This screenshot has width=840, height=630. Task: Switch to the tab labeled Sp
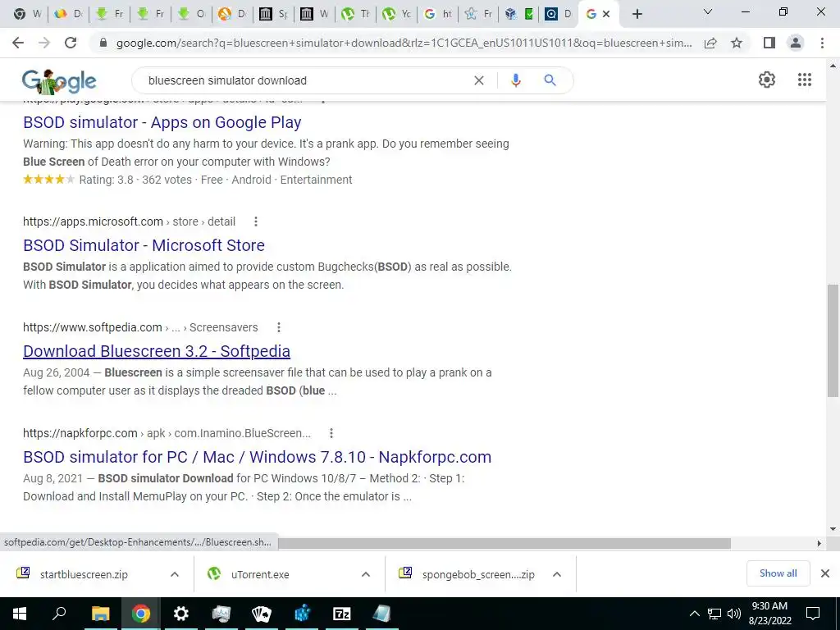pos(273,14)
